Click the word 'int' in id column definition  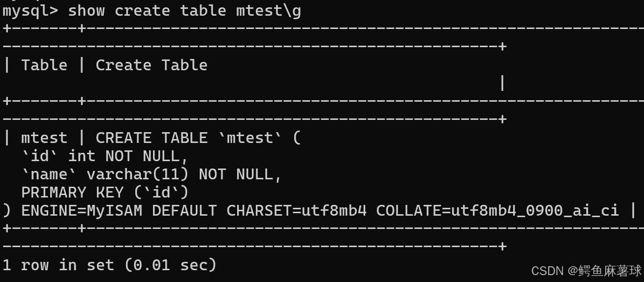[x=82, y=156]
